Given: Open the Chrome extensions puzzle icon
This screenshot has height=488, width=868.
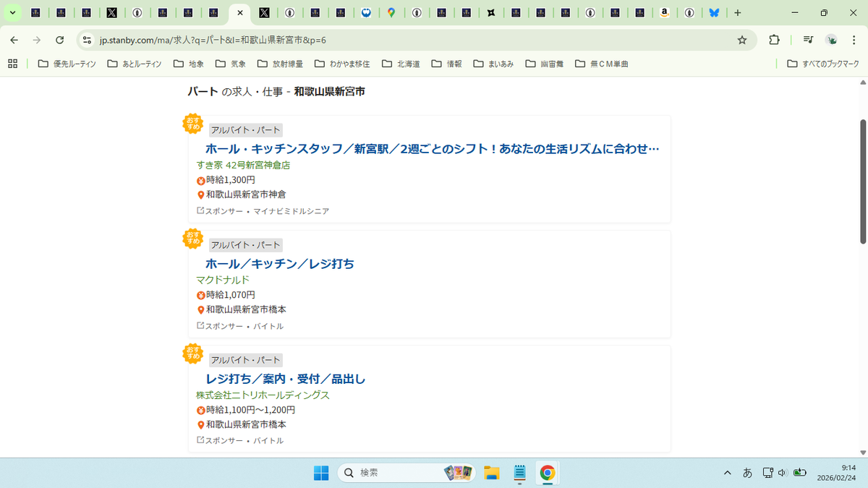Looking at the screenshot, I should (774, 40).
